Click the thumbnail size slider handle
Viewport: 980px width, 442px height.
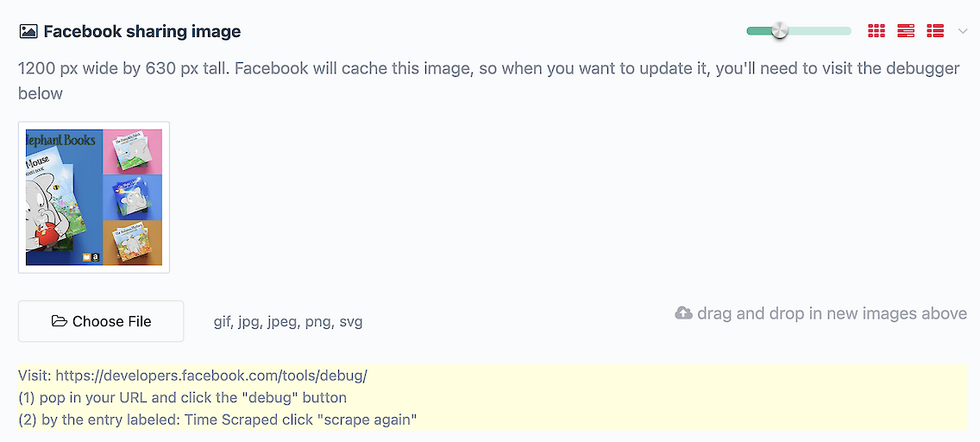pos(780,31)
